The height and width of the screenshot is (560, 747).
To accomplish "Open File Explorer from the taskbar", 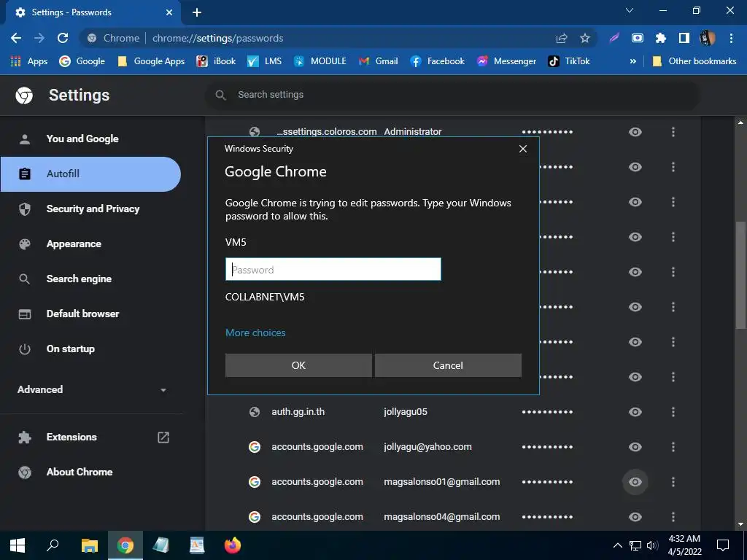I will click(90, 545).
